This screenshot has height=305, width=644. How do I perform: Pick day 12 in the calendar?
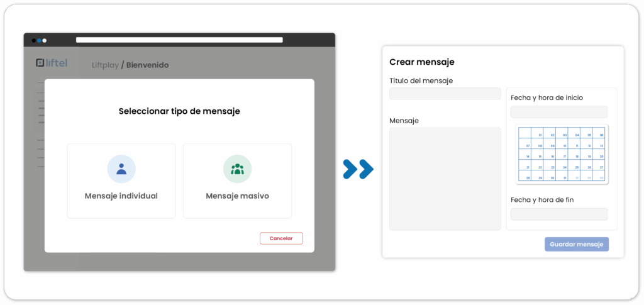tap(586, 143)
